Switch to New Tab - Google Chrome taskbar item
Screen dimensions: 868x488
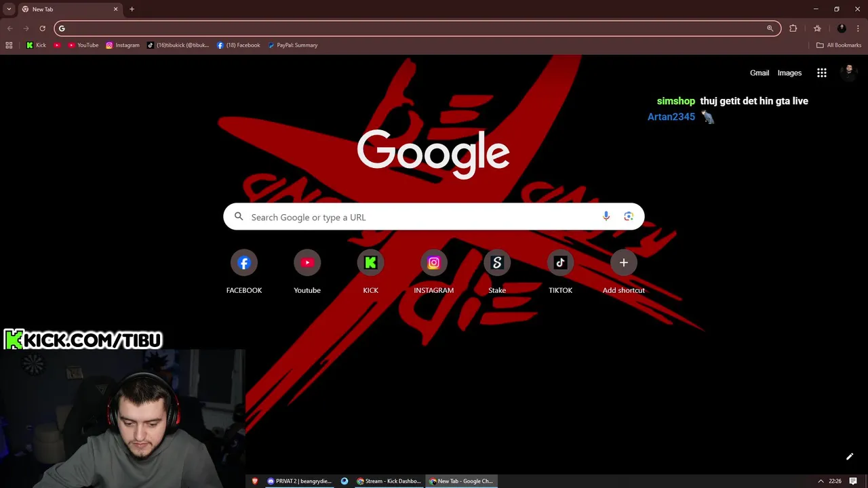[x=462, y=481]
